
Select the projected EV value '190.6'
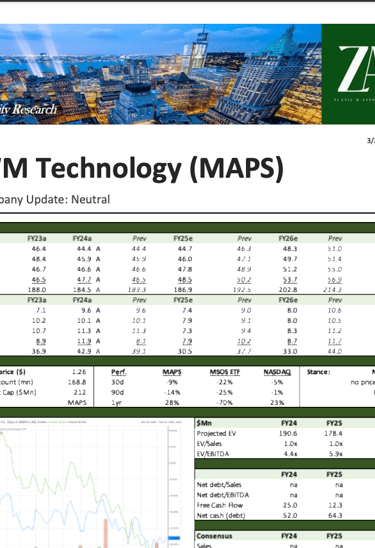click(288, 434)
